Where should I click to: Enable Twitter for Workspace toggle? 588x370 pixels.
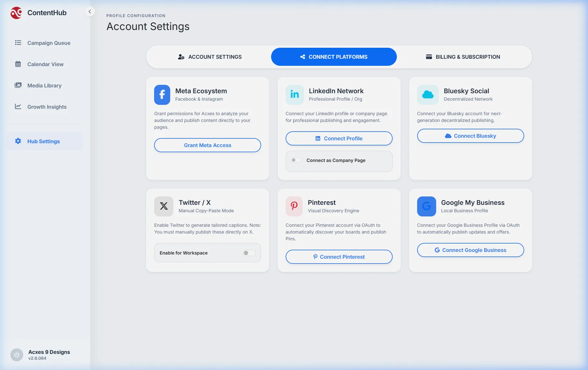(x=249, y=253)
